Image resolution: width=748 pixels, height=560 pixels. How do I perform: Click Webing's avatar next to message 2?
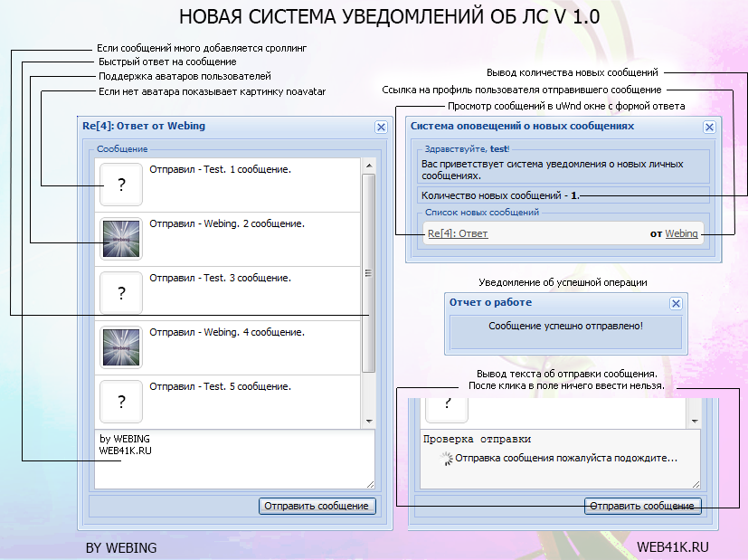click(121, 239)
